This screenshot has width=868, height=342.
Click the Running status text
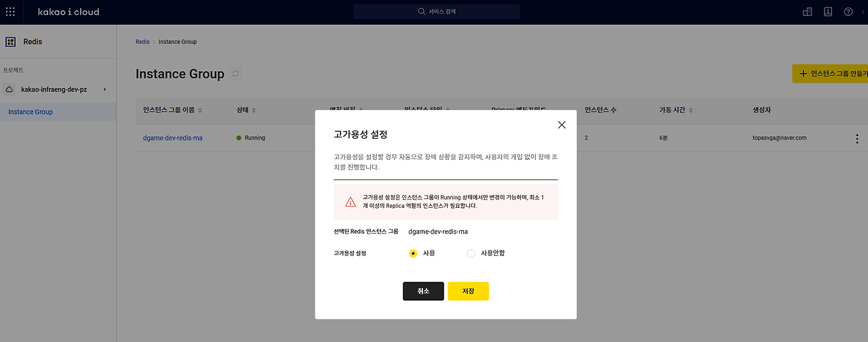coord(254,137)
